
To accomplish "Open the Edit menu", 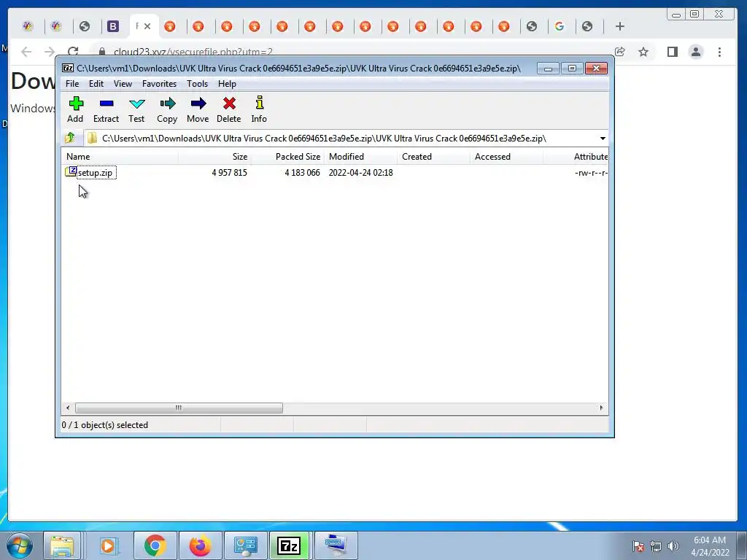I will tap(96, 84).
